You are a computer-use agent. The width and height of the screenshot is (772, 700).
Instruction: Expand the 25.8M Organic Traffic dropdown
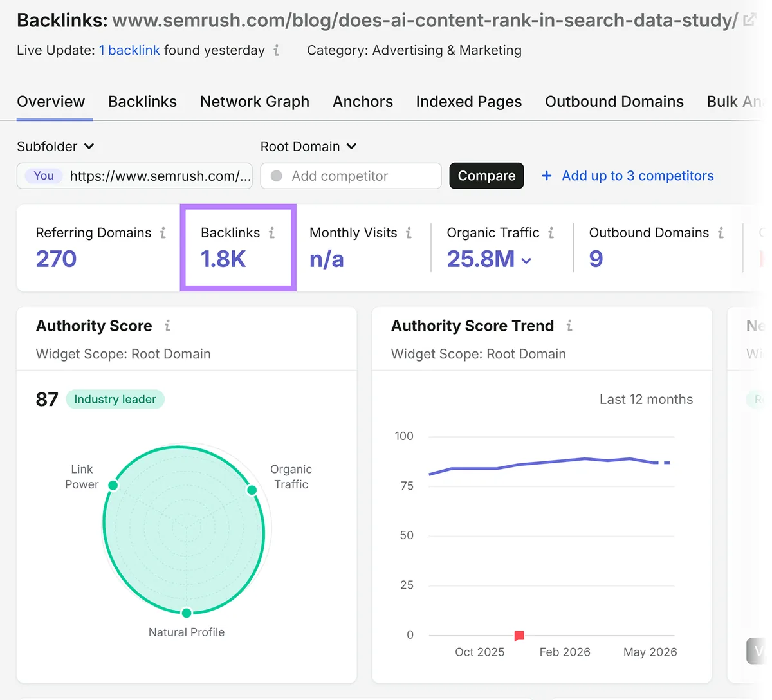tap(526, 261)
